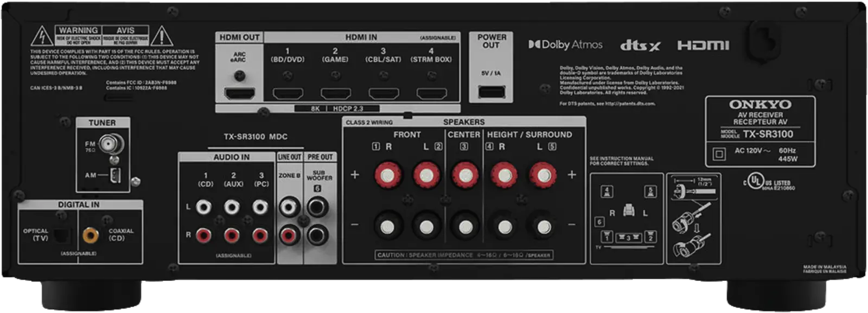Click the red R jack for Audio In 3 (PC)
The height and width of the screenshot is (313, 868).
(x=260, y=235)
